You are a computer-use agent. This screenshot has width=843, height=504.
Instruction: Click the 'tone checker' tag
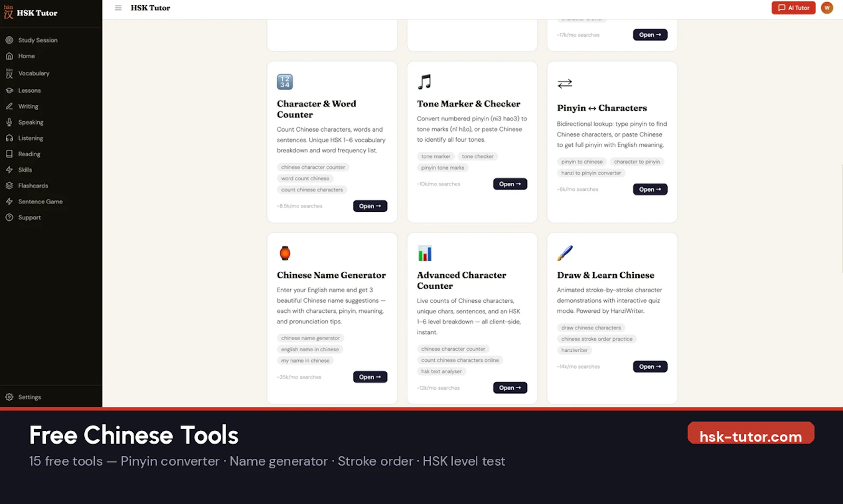pyautogui.click(x=478, y=156)
